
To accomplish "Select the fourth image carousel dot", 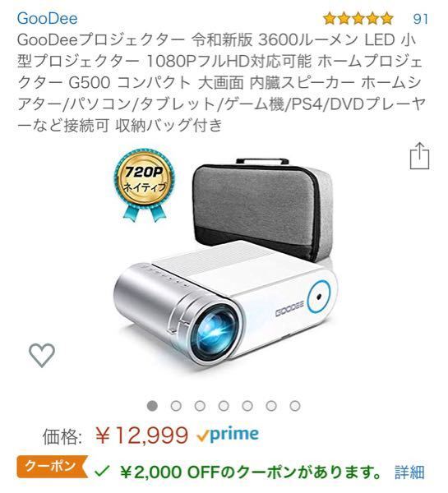I will (224, 406).
